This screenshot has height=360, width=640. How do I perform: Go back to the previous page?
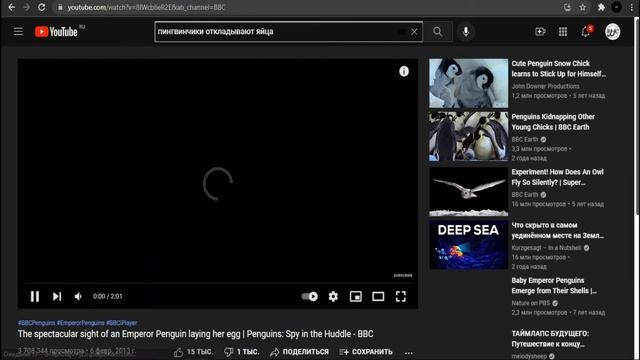(11, 7)
